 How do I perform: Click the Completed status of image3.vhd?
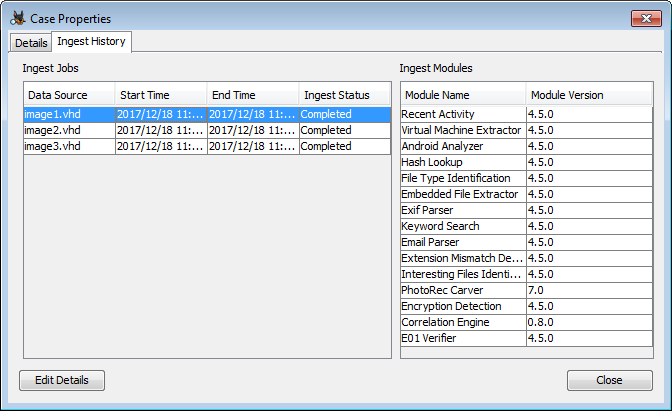pyautogui.click(x=345, y=146)
